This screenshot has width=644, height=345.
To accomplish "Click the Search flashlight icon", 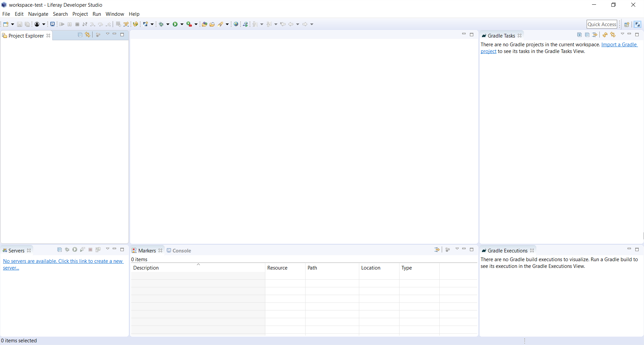I will (x=220, y=24).
